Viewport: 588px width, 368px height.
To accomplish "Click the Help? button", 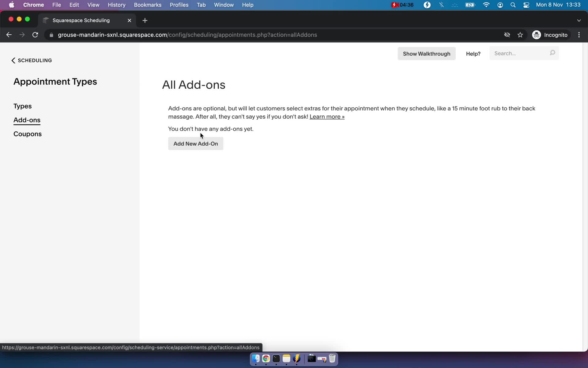I will click(473, 53).
